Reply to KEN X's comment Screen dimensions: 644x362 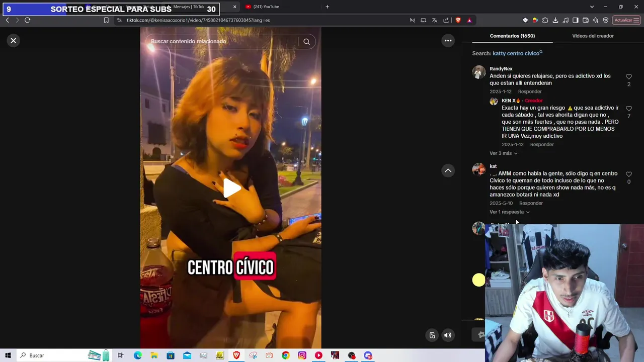click(x=542, y=144)
